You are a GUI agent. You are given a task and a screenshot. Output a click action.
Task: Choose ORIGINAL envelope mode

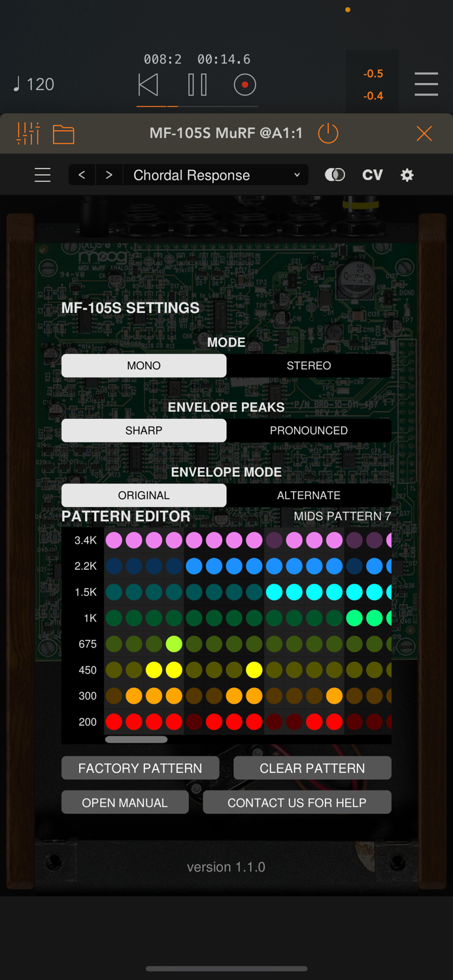click(144, 495)
